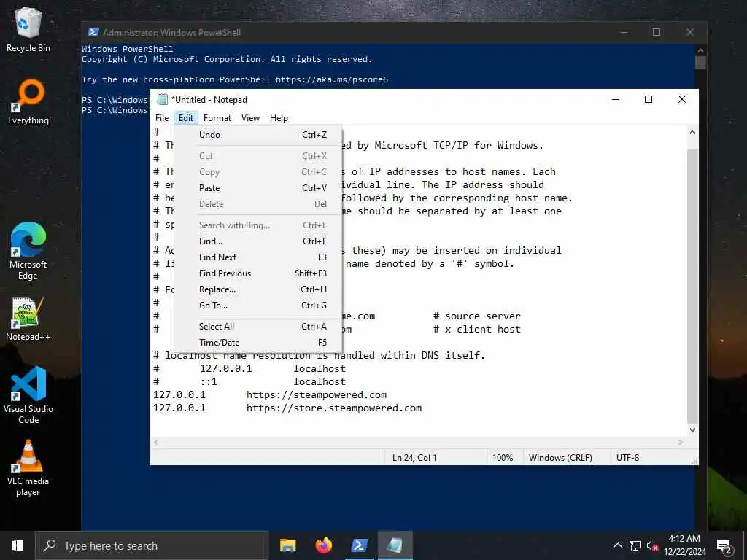Switch to PowerShell via taskbar icon
The width and height of the screenshot is (747, 560).
click(x=359, y=545)
